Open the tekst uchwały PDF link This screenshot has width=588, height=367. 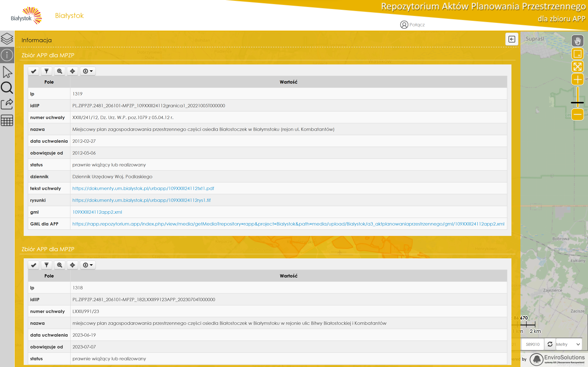pyautogui.click(x=143, y=188)
